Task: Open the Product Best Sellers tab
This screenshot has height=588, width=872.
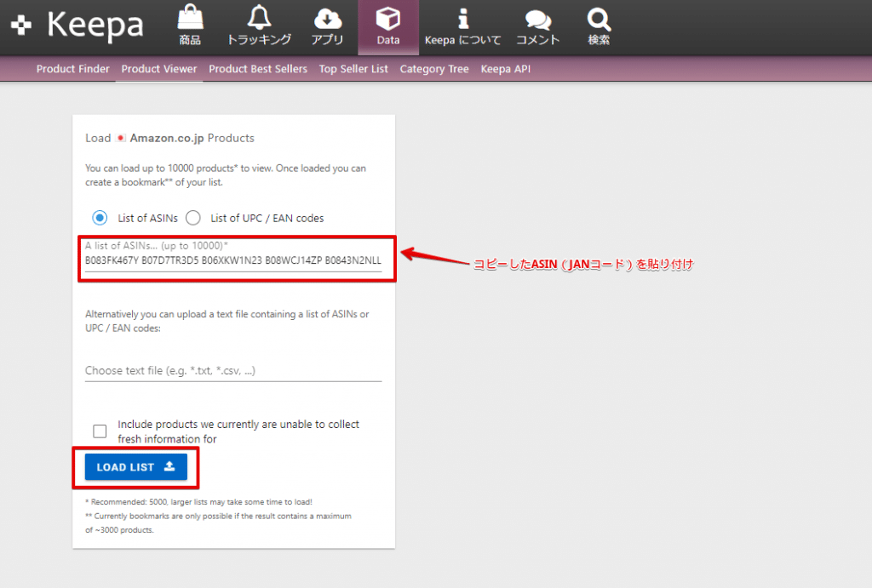Action: (x=258, y=69)
